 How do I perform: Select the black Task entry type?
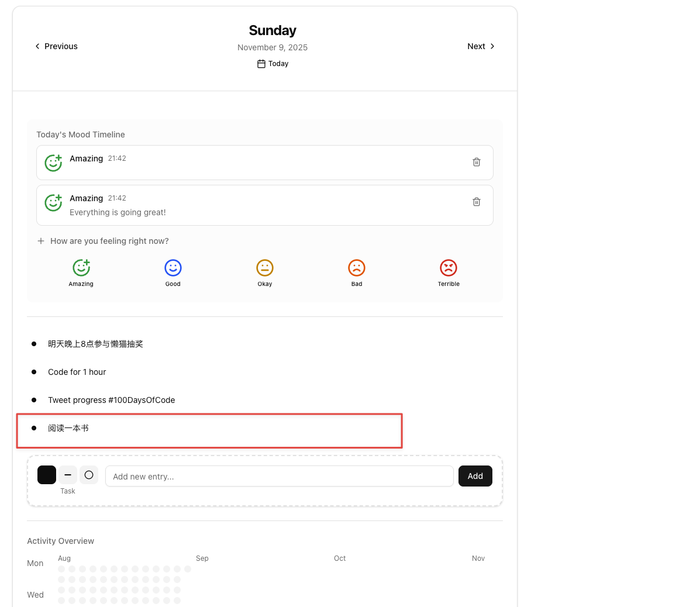click(47, 475)
